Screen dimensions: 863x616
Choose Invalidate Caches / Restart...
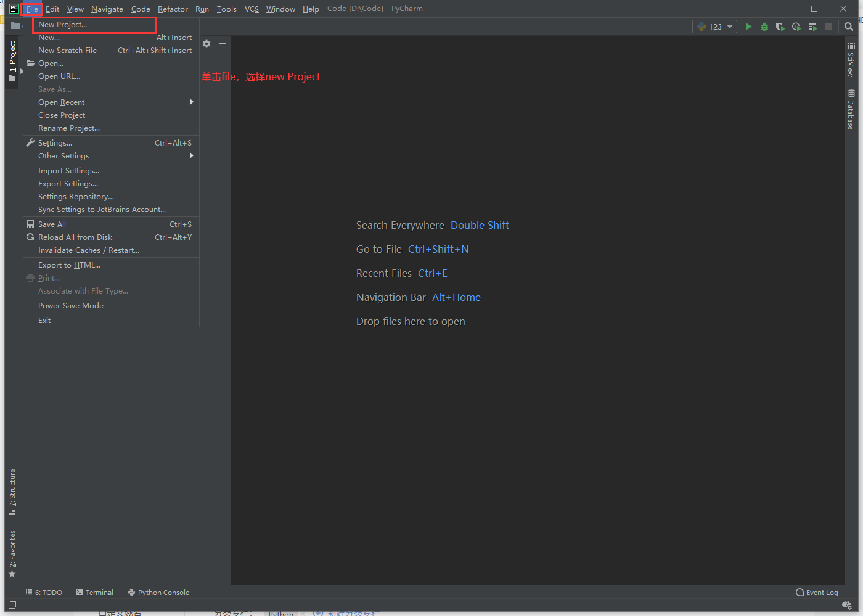click(111, 250)
